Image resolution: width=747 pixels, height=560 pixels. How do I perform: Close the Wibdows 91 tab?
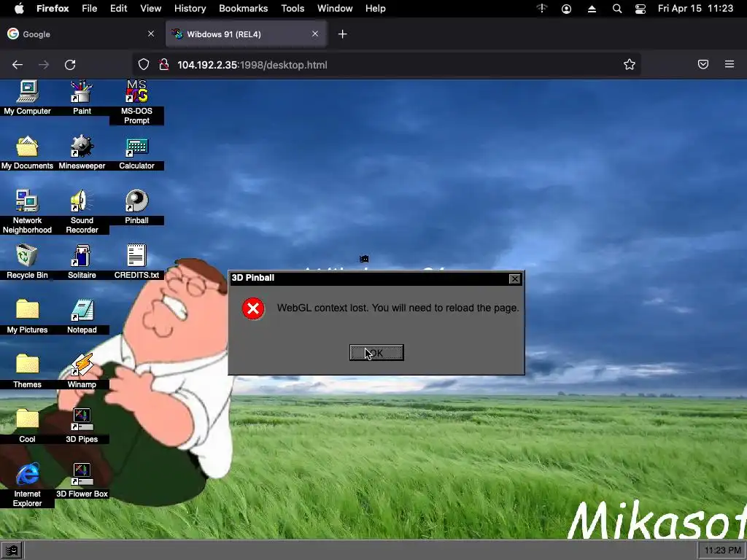click(315, 34)
